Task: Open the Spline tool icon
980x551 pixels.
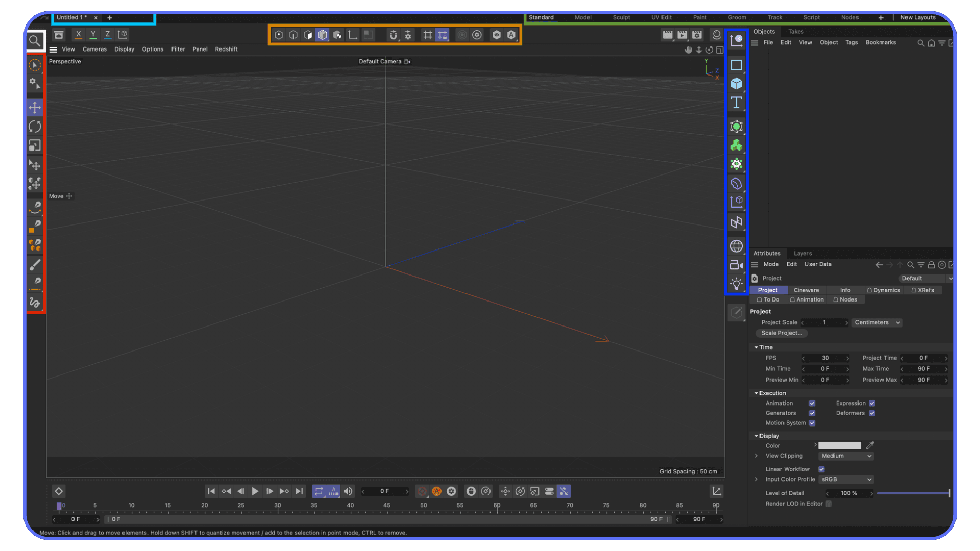Action: point(737,65)
